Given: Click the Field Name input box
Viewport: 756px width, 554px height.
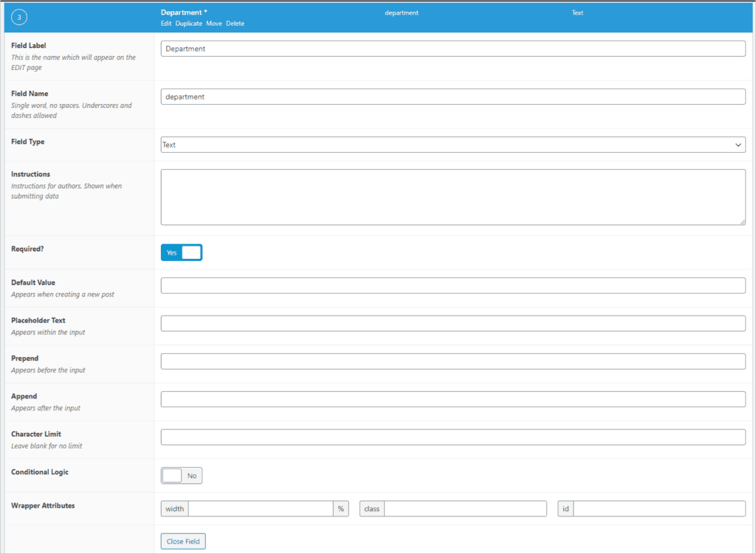Looking at the screenshot, I should pos(453,97).
